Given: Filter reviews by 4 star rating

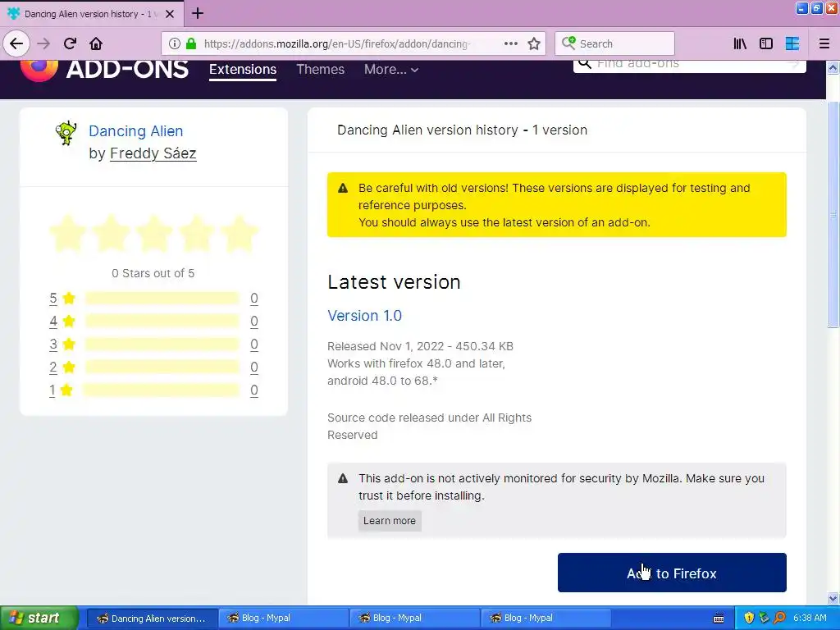Looking at the screenshot, I should pos(62,322).
